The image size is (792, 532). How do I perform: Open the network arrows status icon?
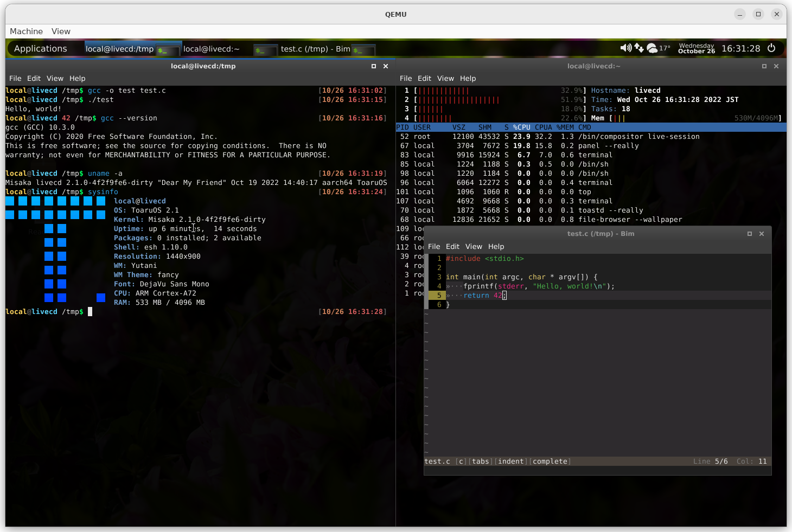[x=639, y=48]
